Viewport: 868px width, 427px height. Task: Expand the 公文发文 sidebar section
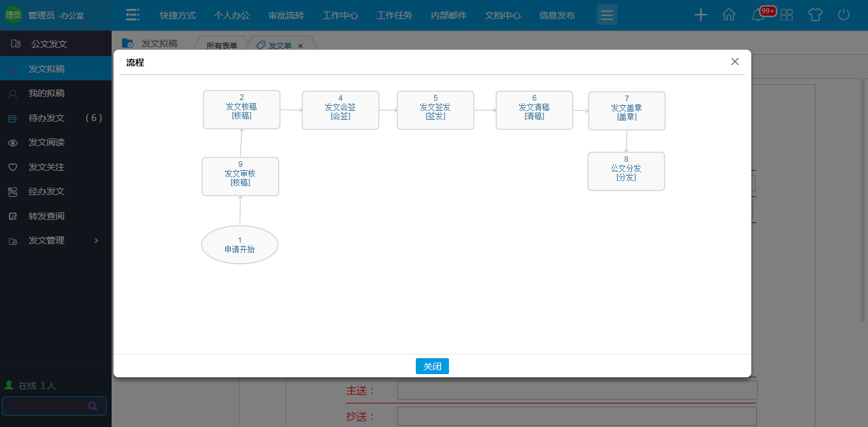coord(49,44)
